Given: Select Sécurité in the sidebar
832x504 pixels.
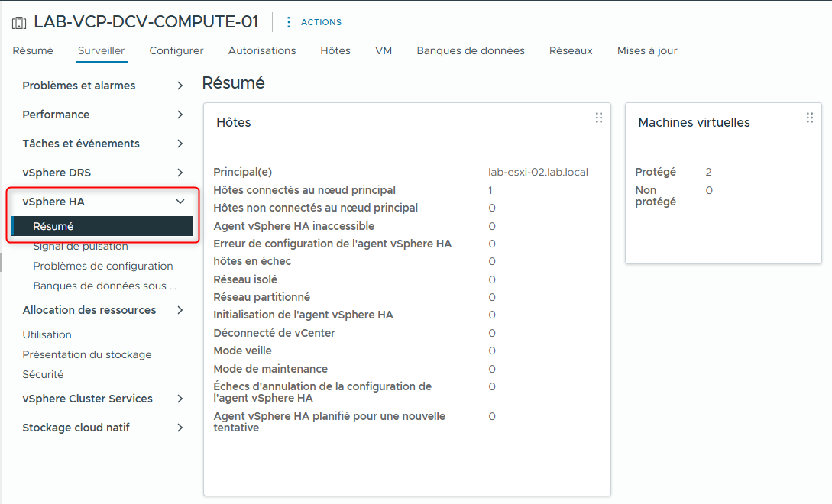Looking at the screenshot, I should [43, 374].
